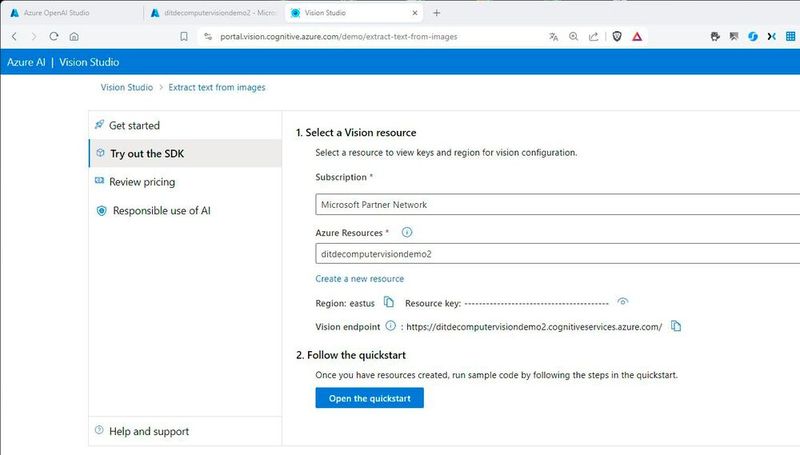The width and height of the screenshot is (800, 455).
Task: Copy the eastus region value
Action: pos(389,302)
